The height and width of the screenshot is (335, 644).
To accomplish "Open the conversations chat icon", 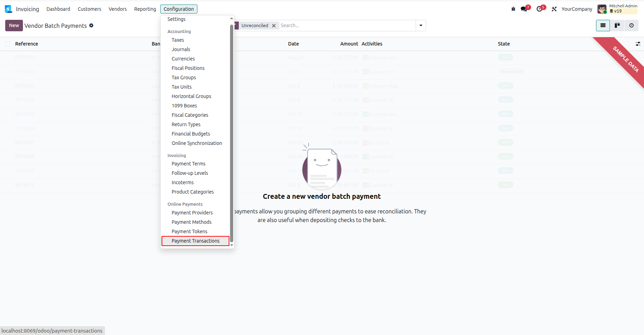I will [524, 9].
